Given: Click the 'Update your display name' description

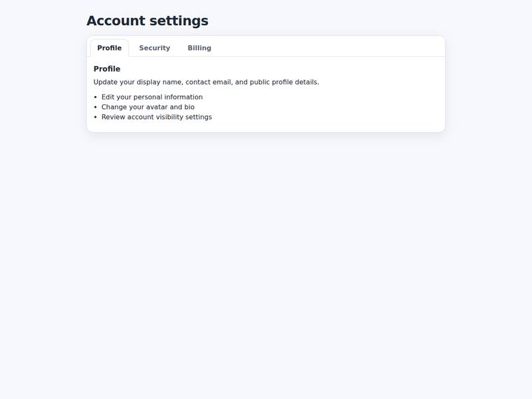Looking at the screenshot, I should click(206, 82).
